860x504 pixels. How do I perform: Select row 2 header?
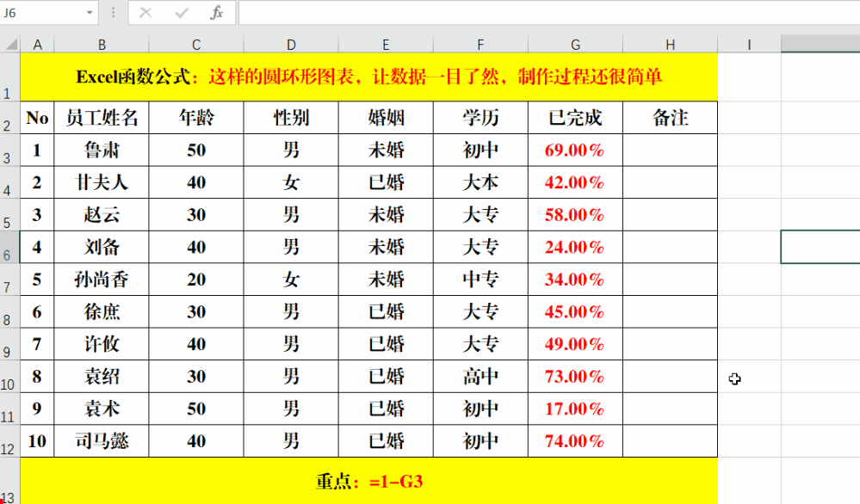9,118
